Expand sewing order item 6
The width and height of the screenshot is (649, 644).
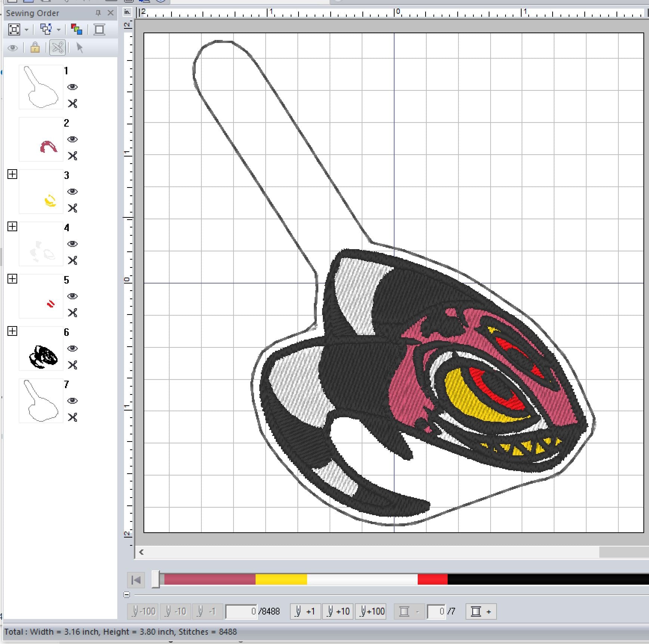click(12, 331)
